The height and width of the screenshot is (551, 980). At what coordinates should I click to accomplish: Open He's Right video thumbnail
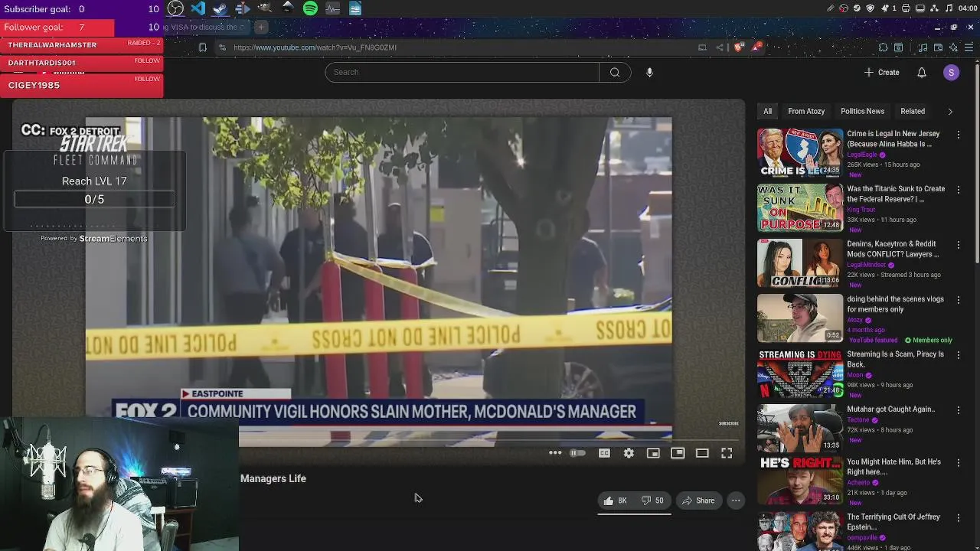tap(799, 481)
